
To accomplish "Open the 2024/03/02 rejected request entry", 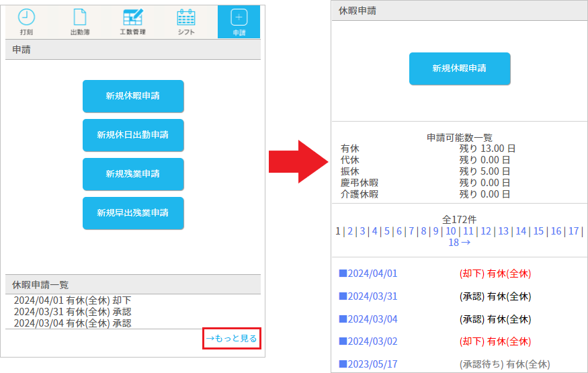I will coord(372,341).
